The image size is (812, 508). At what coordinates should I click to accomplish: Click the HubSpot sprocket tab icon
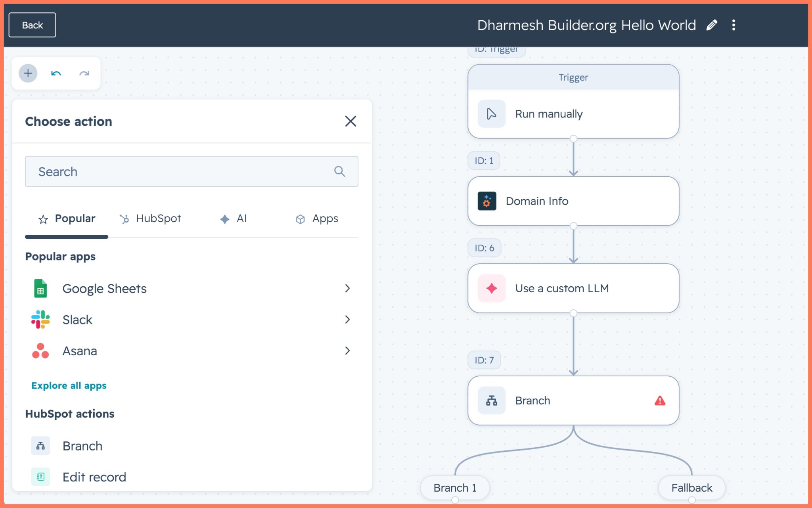click(124, 219)
